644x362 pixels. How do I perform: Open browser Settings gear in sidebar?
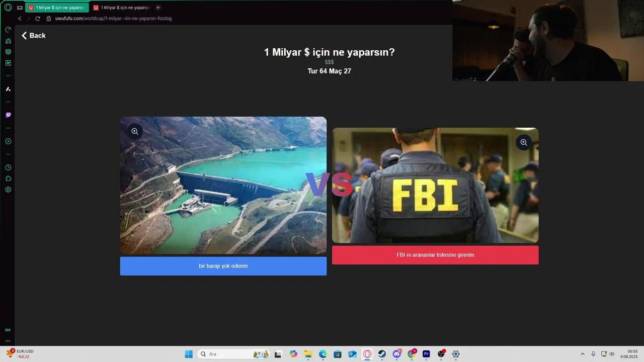point(8,190)
